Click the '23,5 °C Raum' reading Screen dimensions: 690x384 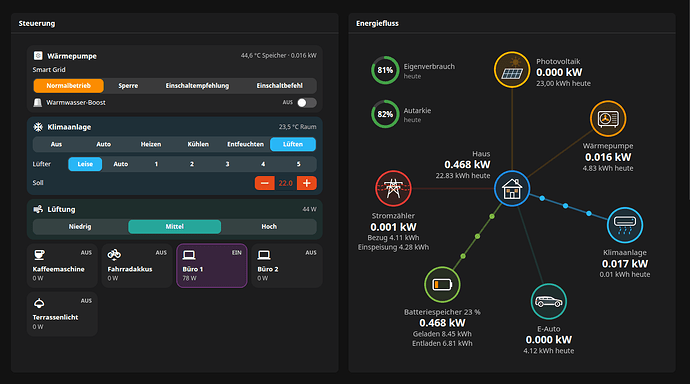(297, 127)
